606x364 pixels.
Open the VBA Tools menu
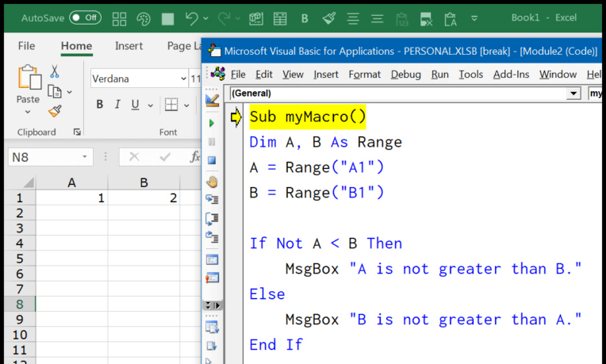[x=470, y=75]
